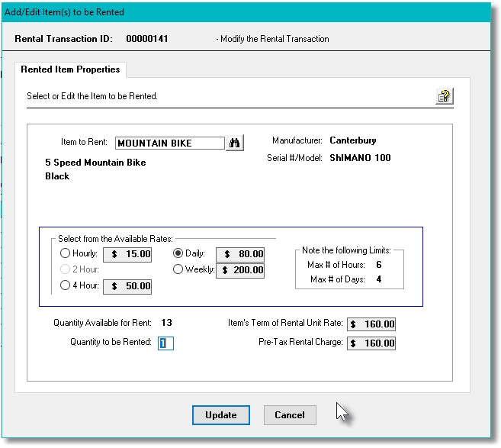Click Item's Term of Rental Unit Rate field
The width and height of the screenshot is (501, 448).
[x=371, y=324]
